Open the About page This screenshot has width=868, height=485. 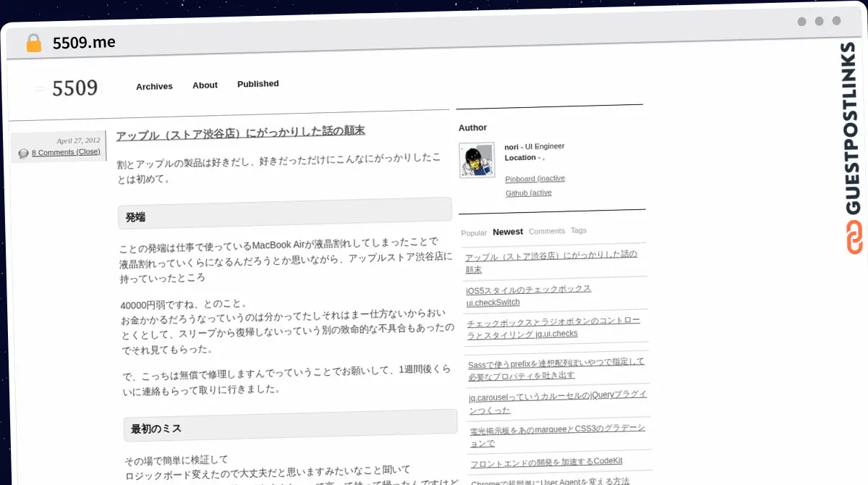tap(205, 85)
